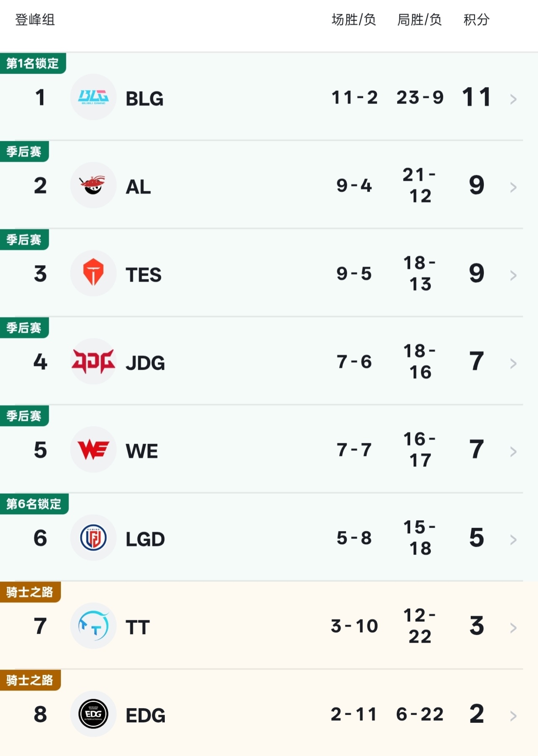
Task: Tap the 第1名锁定 badge
Action: point(33,63)
